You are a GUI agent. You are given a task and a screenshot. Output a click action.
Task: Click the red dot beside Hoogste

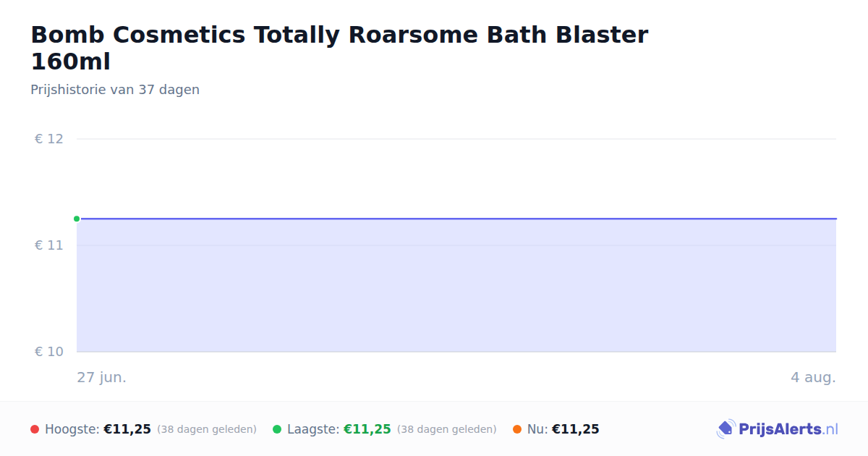click(x=35, y=429)
